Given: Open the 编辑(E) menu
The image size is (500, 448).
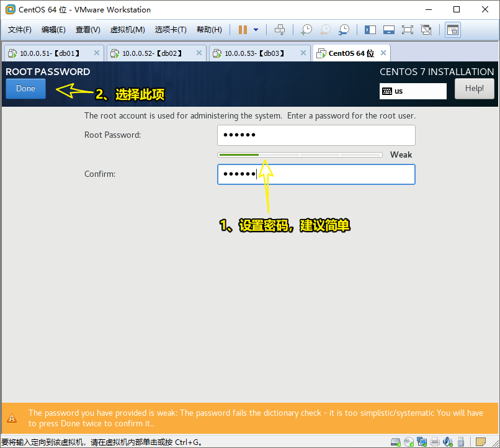Looking at the screenshot, I should tap(53, 30).
